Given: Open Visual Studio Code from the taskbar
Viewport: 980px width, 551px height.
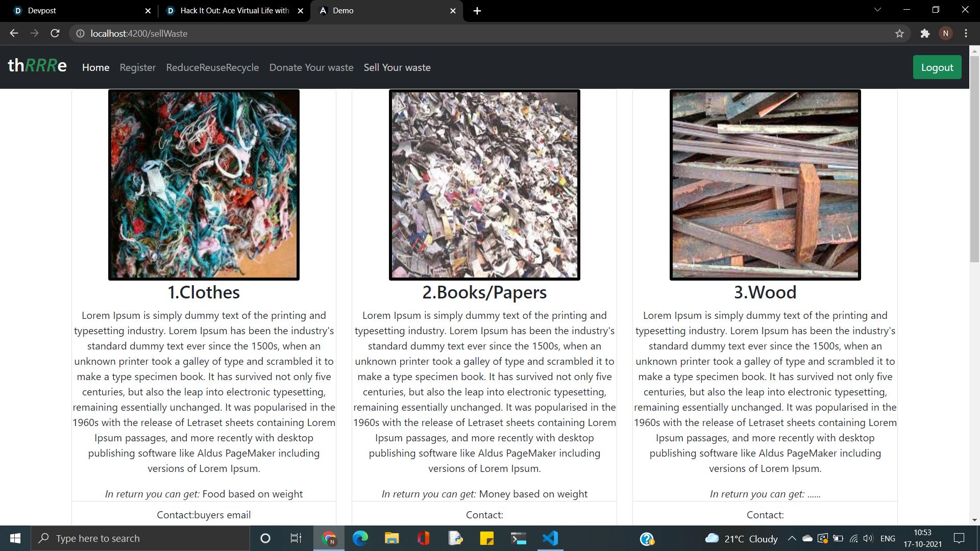Looking at the screenshot, I should [550, 538].
